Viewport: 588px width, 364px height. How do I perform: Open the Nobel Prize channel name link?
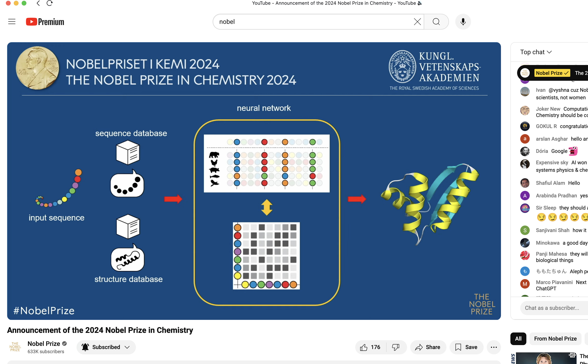point(44,344)
